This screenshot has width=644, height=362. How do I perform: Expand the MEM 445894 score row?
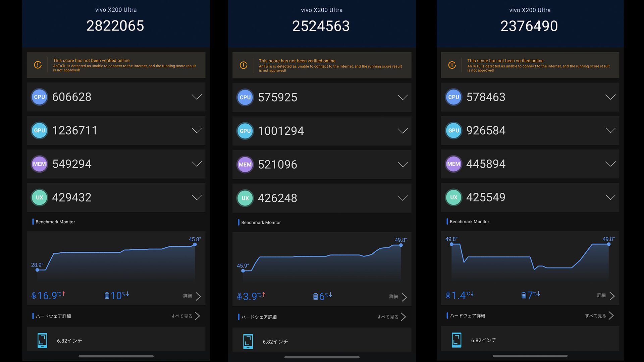click(x=530, y=164)
